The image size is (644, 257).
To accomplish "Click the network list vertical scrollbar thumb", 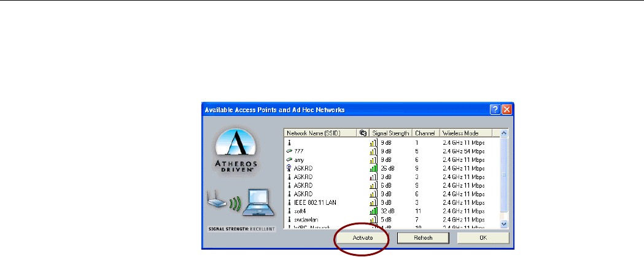I will pyautogui.click(x=505, y=174).
